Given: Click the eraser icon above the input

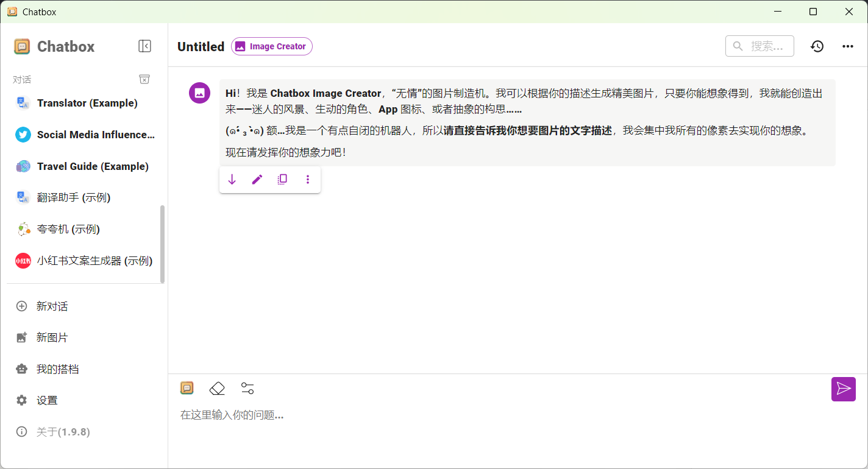Looking at the screenshot, I should point(217,388).
